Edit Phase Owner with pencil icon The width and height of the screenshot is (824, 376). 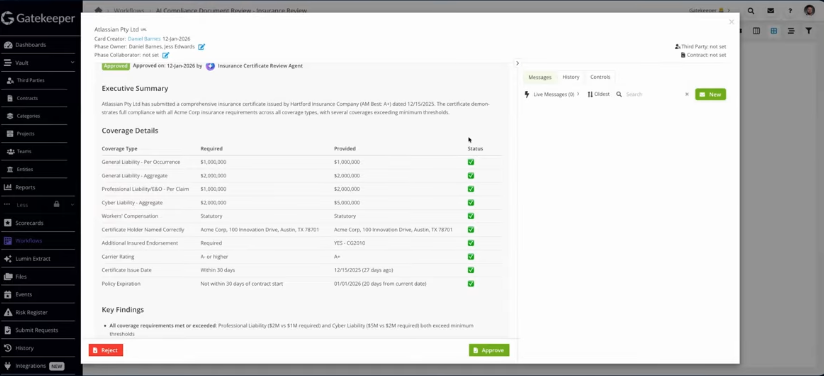201,47
